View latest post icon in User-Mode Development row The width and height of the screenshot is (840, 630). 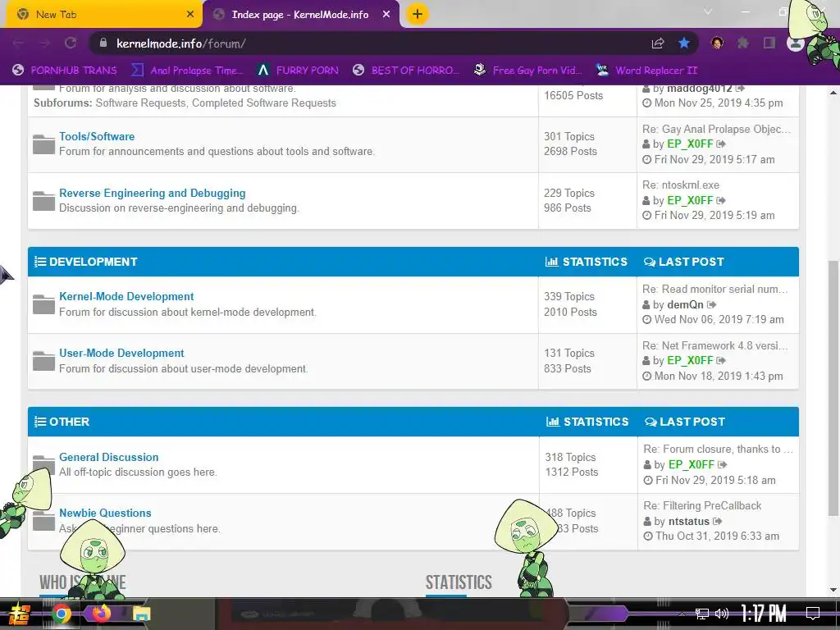tap(721, 361)
